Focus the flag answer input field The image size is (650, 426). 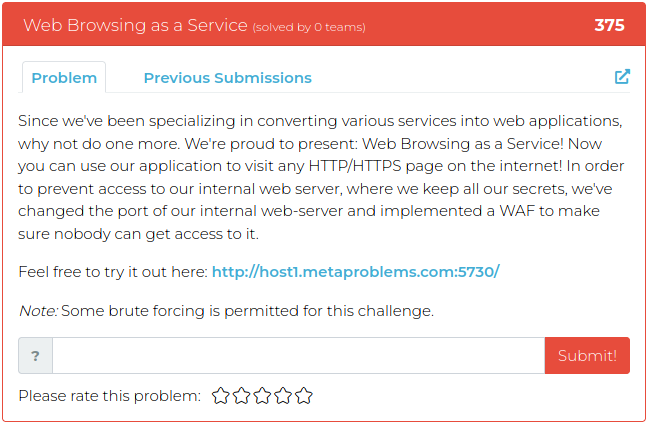click(298, 355)
